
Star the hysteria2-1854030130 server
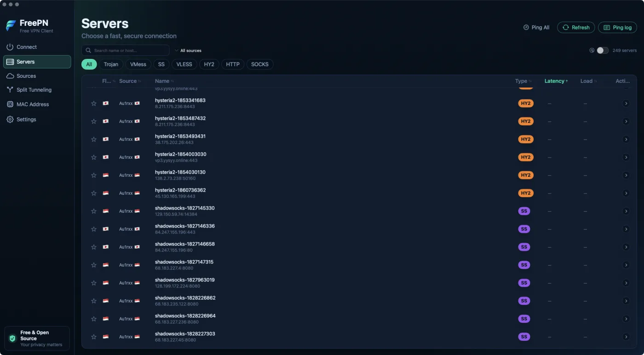94,175
